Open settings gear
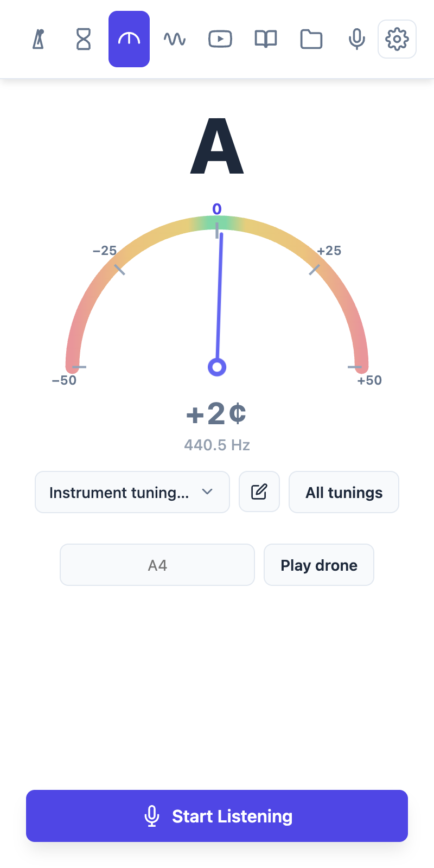The height and width of the screenshot is (868, 434). (397, 39)
